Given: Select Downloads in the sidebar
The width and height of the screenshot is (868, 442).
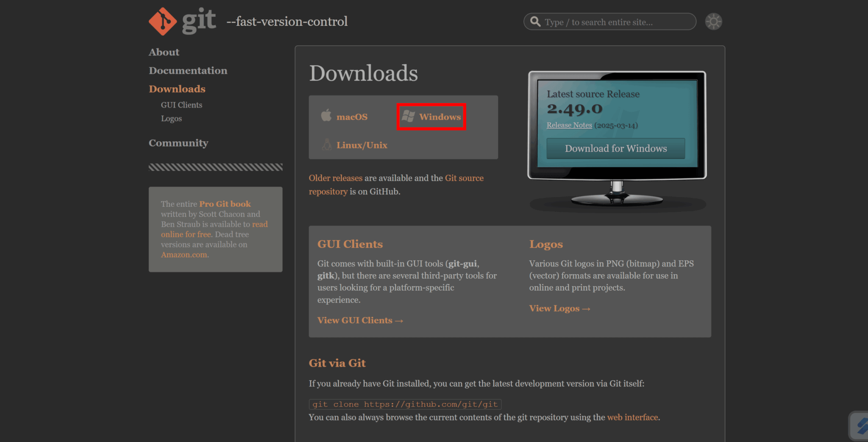Looking at the screenshot, I should tap(177, 89).
